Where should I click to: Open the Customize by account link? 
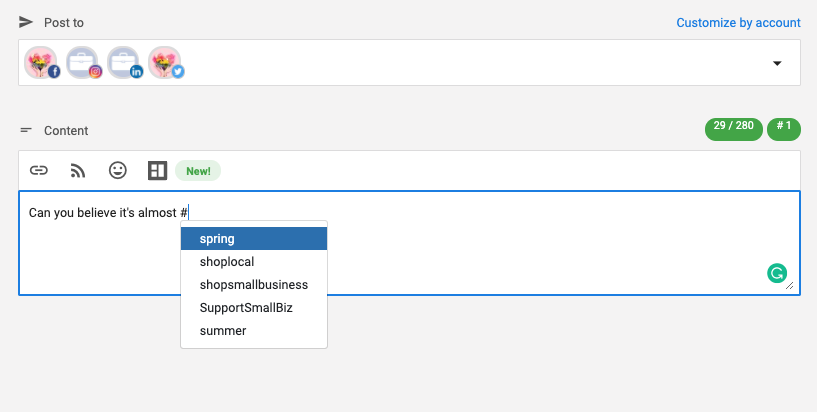[738, 22]
